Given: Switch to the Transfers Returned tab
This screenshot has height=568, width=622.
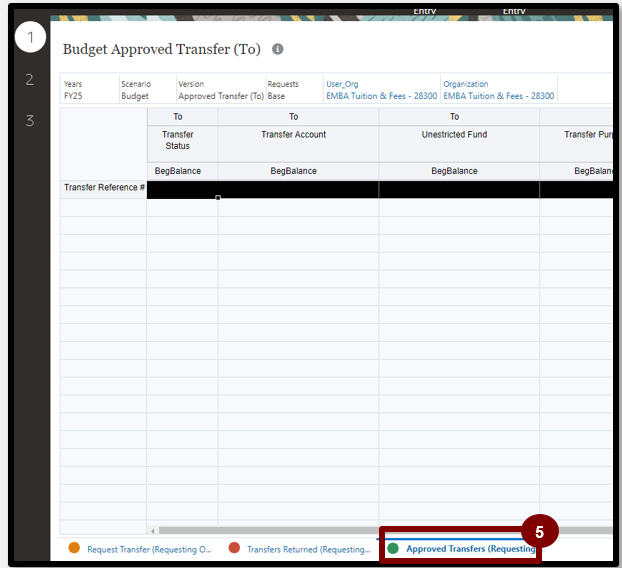Looking at the screenshot, I should point(308,549).
